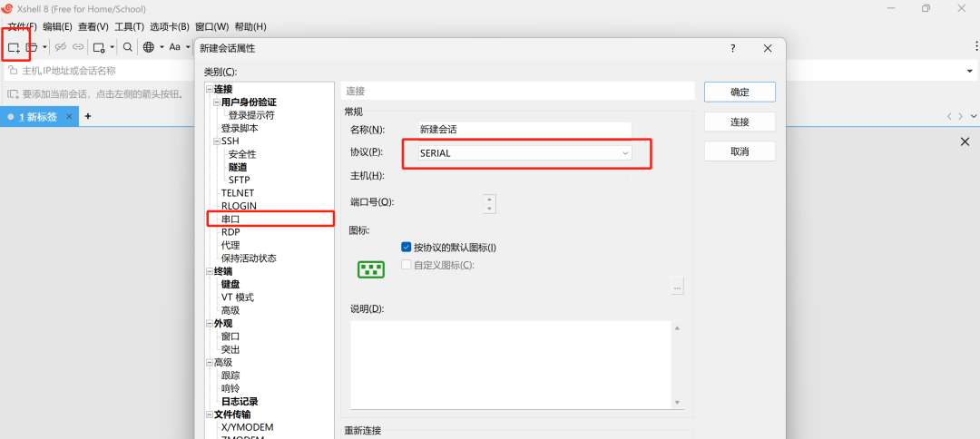Image resolution: width=980 pixels, height=439 pixels.
Task: Collapse the 用户身份验证 tree node
Action: 216,102
